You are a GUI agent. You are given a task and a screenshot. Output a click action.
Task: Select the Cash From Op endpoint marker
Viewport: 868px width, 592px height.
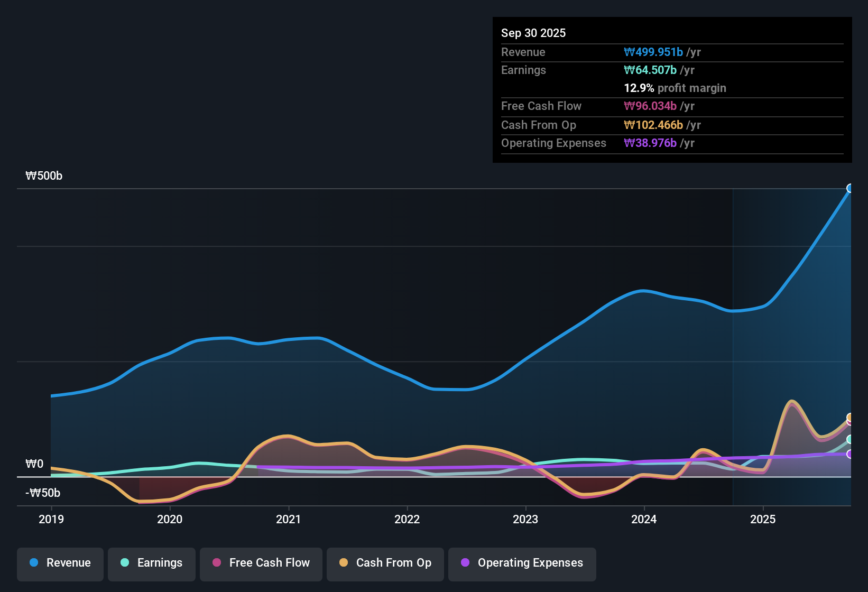(x=851, y=418)
